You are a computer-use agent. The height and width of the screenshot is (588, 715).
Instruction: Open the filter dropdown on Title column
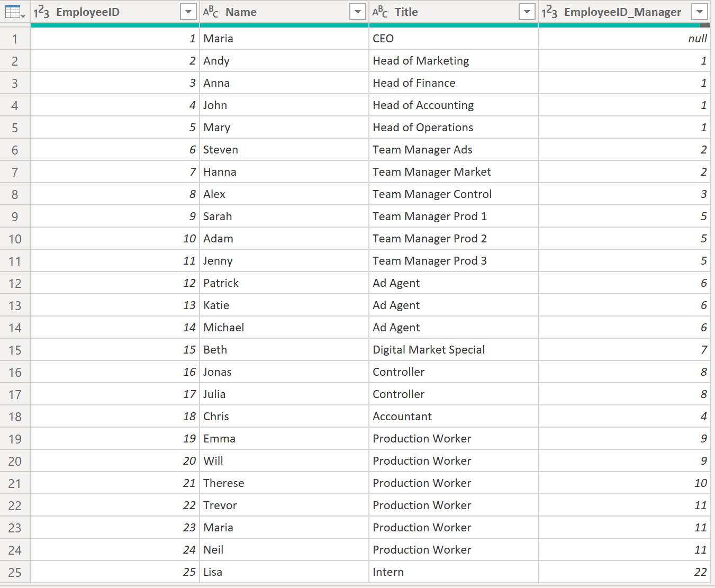tap(527, 12)
